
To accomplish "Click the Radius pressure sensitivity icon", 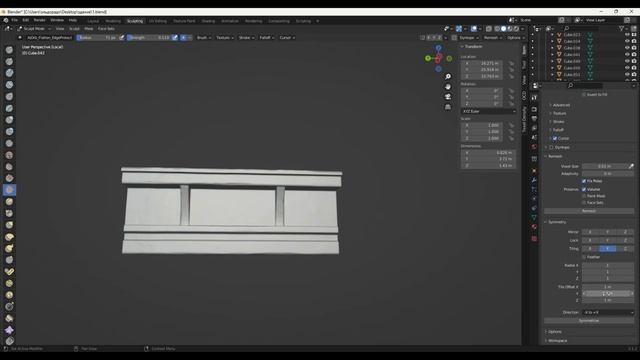I will [122, 38].
